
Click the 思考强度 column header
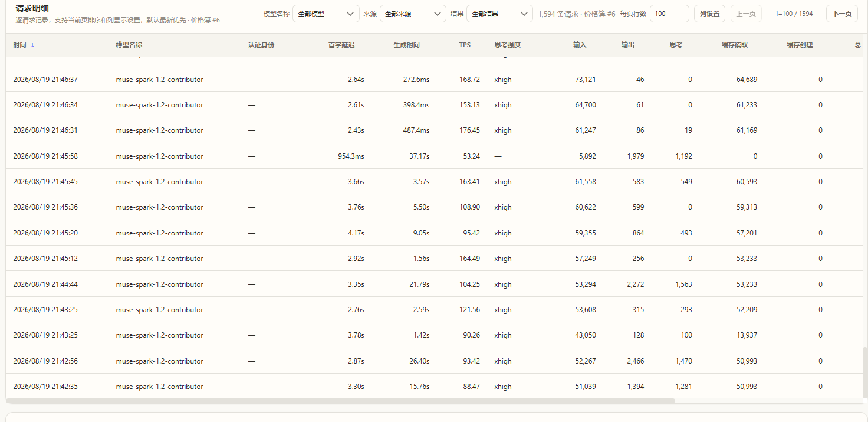(508, 45)
